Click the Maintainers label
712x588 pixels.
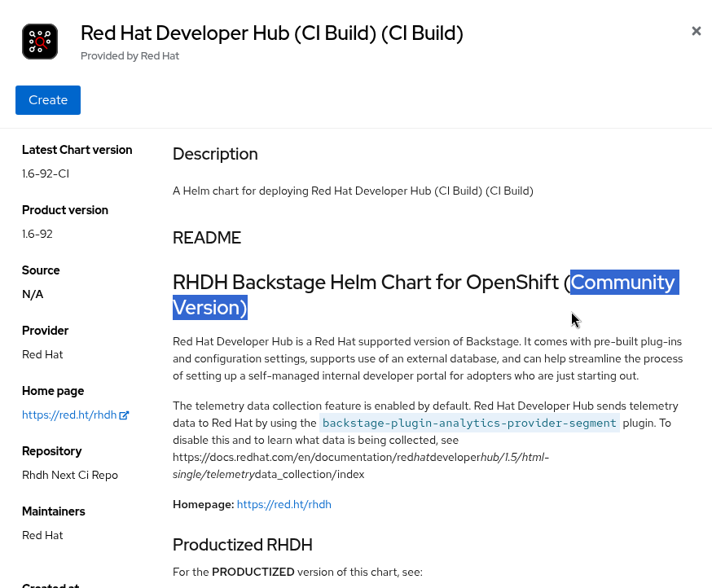coord(54,511)
